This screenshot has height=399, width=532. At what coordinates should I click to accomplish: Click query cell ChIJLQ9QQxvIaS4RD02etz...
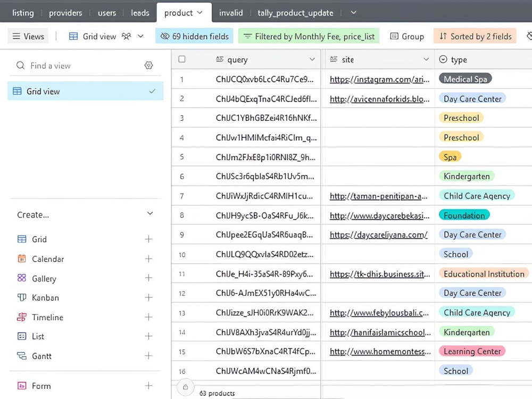coord(264,254)
